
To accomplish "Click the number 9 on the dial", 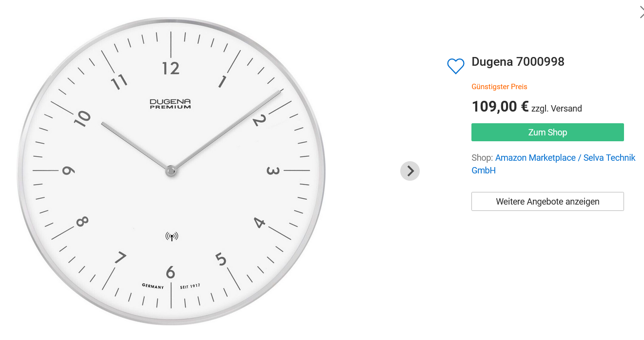I will tap(68, 171).
